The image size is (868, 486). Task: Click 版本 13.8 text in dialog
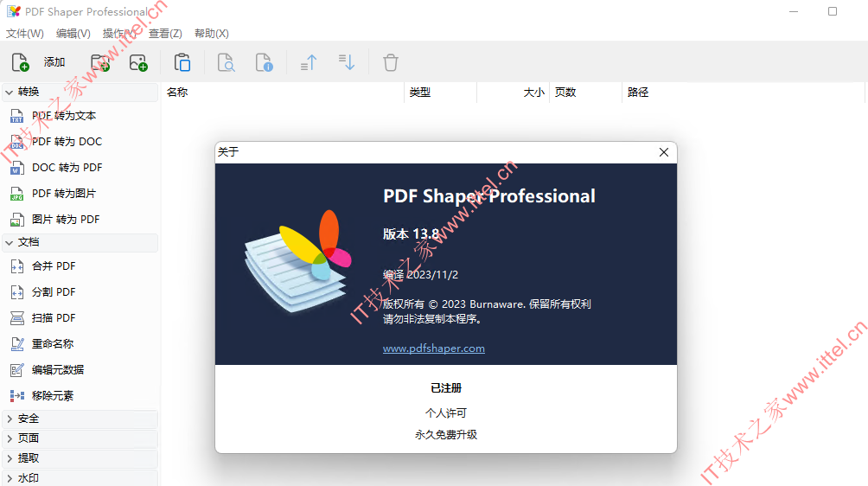point(411,234)
